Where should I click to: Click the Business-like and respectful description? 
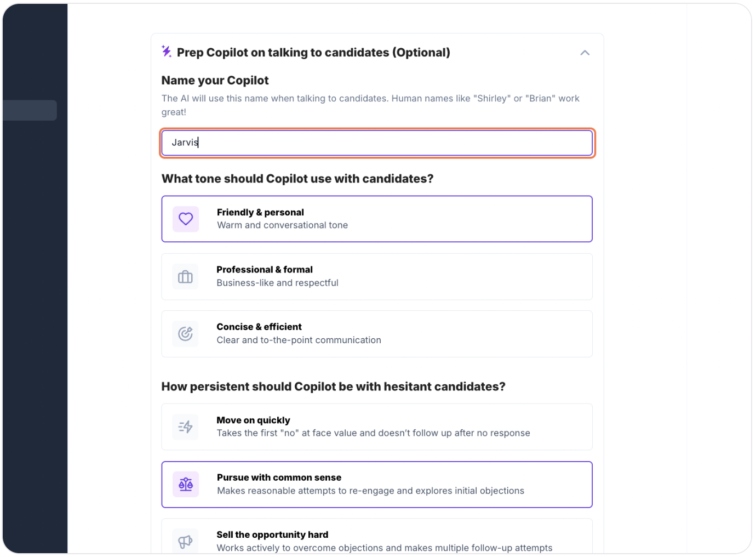coord(277,283)
